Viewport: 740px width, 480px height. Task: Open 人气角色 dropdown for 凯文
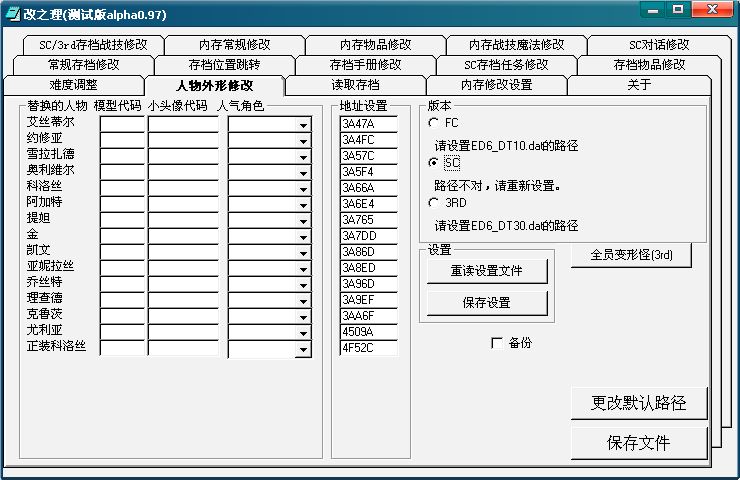coord(303,253)
